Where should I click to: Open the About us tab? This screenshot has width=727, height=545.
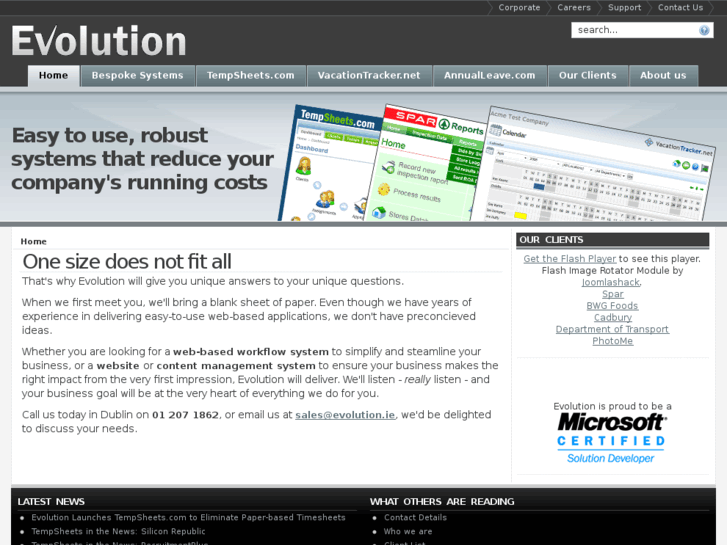663,76
